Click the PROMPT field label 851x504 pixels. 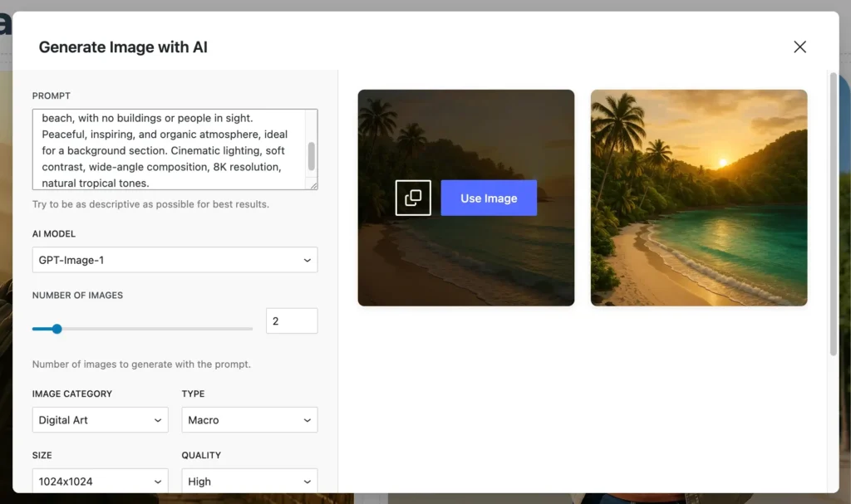click(52, 96)
